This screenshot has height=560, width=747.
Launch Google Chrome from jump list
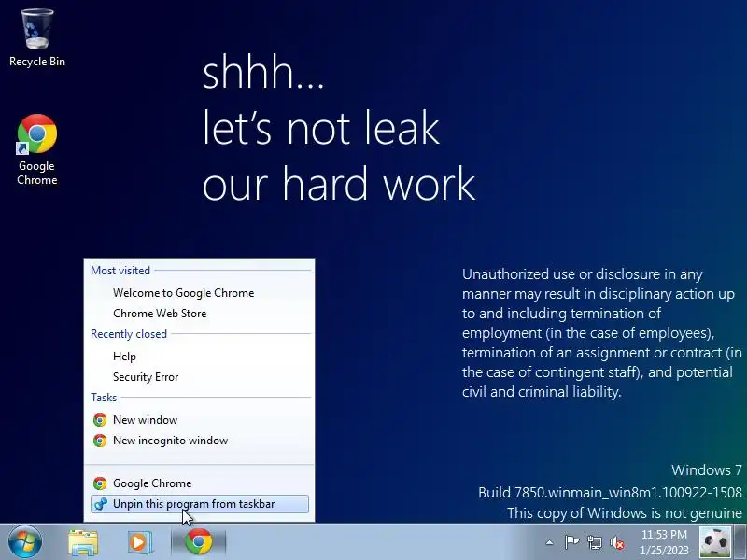pos(199,483)
